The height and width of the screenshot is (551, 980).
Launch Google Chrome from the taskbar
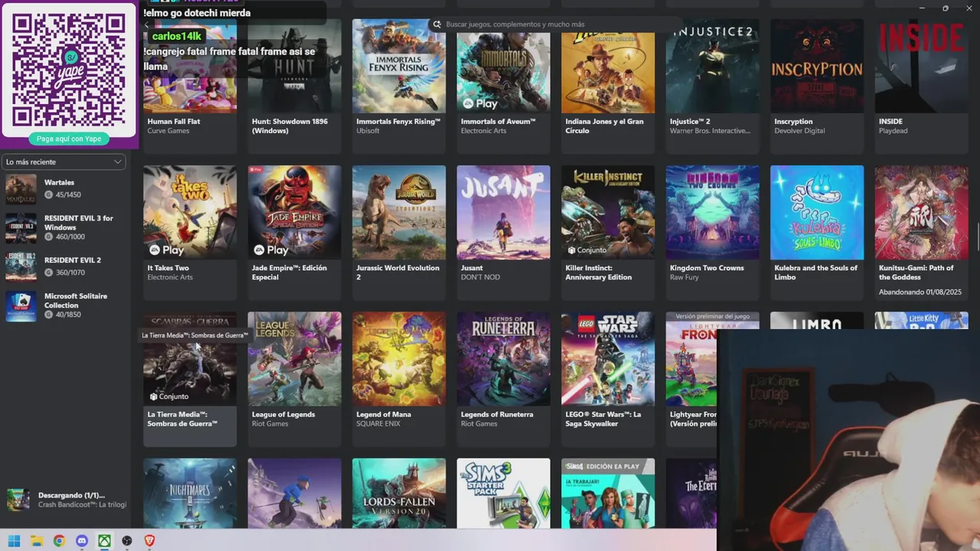59,541
